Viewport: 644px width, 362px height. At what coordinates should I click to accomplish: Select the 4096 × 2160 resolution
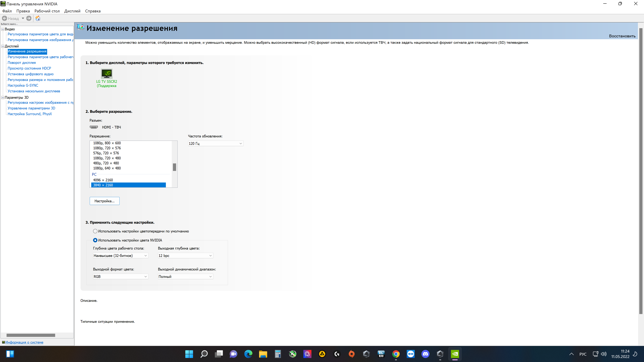point(103,180)
